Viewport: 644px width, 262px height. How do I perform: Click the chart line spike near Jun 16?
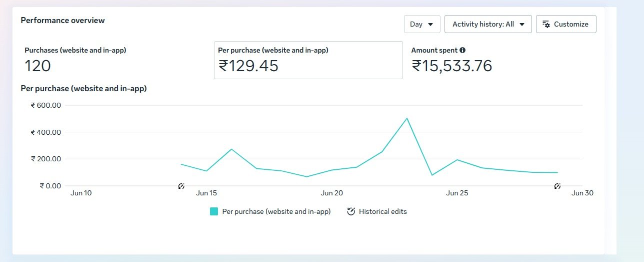(x=231, y=149)
